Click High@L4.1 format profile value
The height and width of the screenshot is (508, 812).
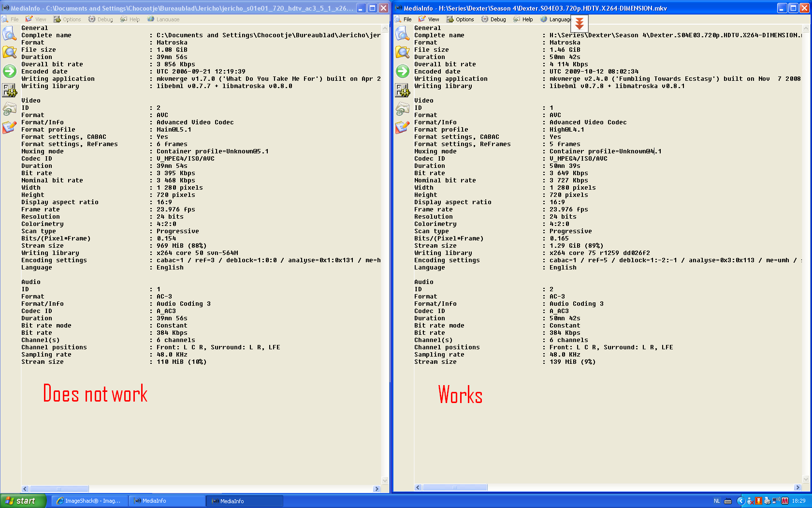pos(567,130)
